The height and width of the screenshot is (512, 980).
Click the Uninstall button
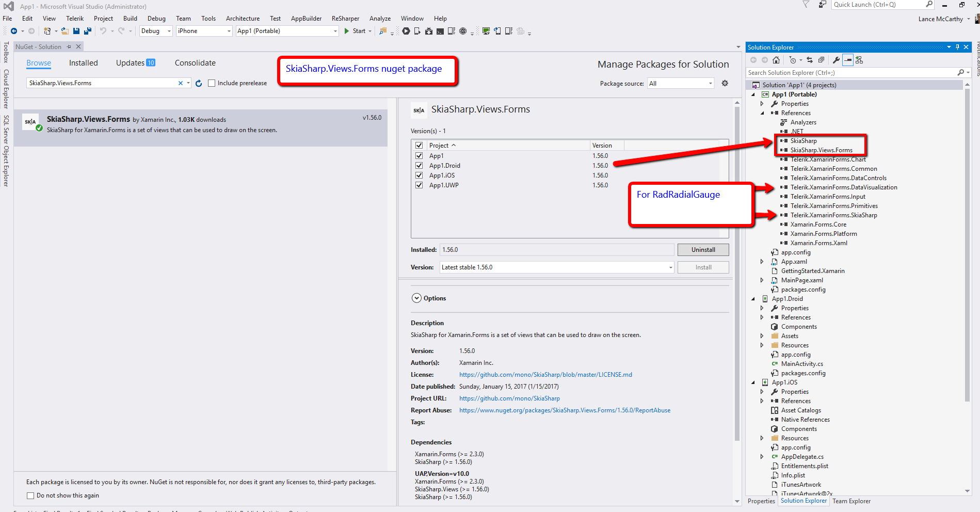[x=703, y=250]
